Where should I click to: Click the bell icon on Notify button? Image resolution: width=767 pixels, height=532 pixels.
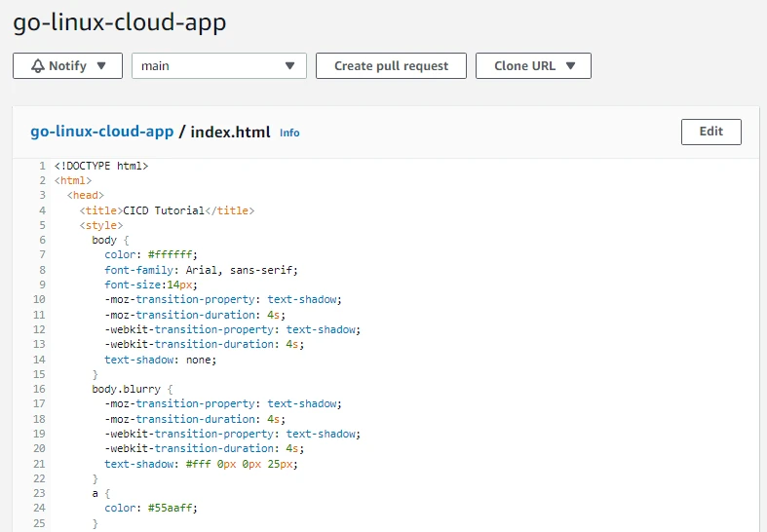click(38, 66)
